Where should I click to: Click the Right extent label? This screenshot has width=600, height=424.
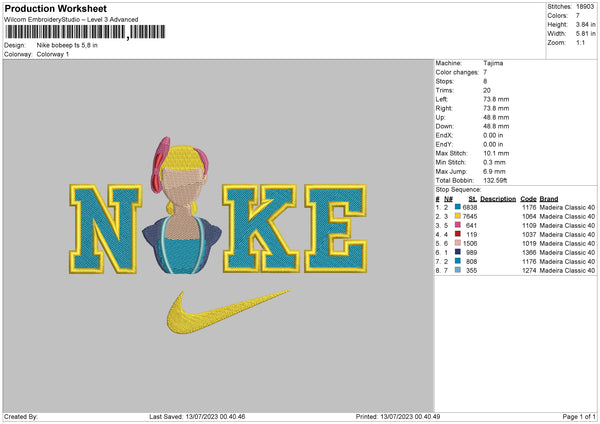click(x=444, y=108)
